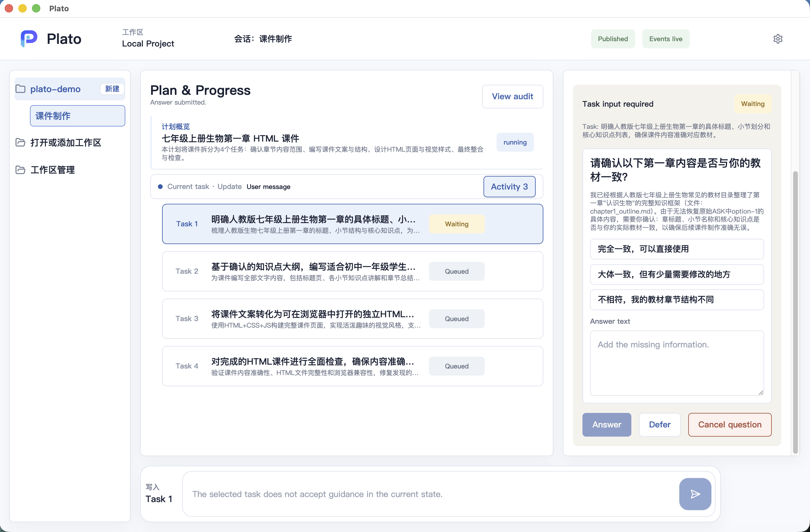
Task: Click the plan title 七年级上册生物第一章 HTML 课件
Action: tap(230, 138)
